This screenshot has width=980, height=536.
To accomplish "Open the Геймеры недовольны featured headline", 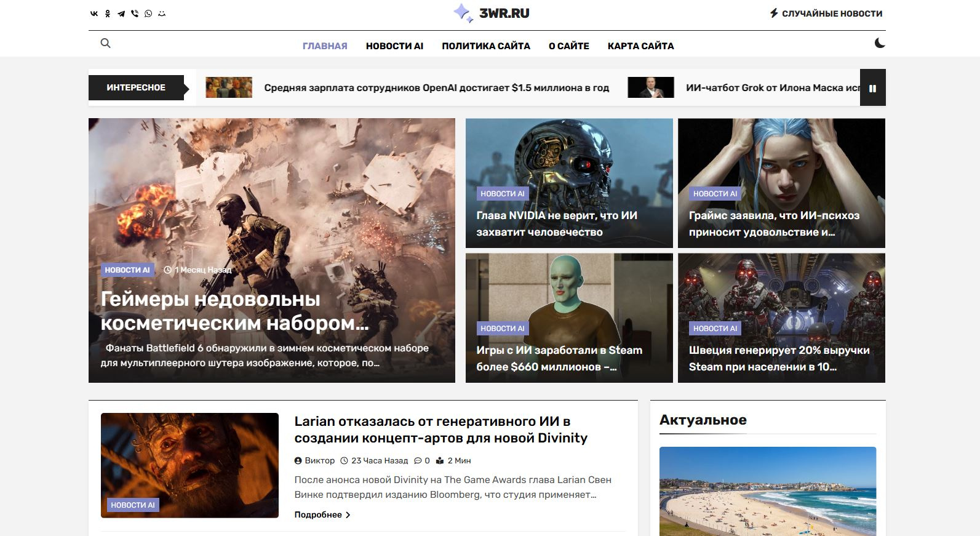I will (235, 311).
